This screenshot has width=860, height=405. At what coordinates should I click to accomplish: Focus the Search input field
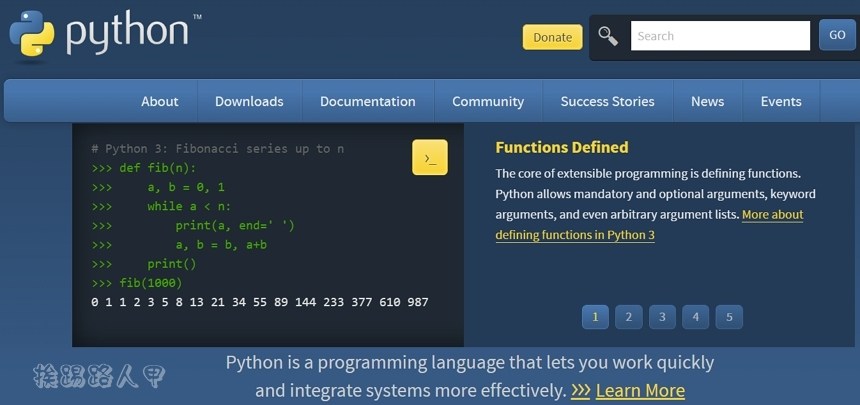click(x=720, y=36)
